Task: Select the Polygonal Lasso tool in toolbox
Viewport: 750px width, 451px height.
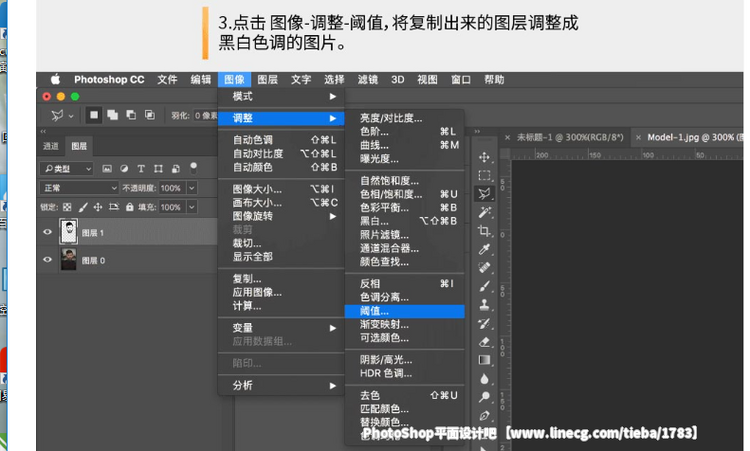Action: click(x=484, y=193)
